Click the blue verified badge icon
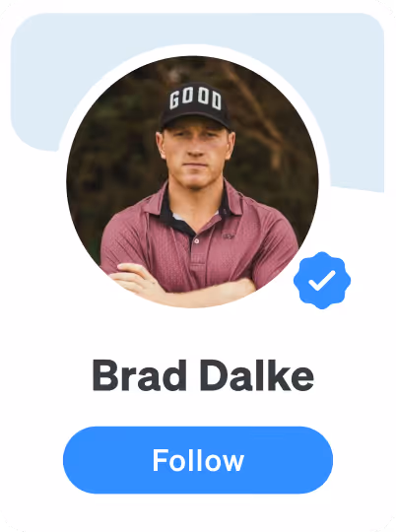This screenshot has width=396, height=532. pos(322,280)
